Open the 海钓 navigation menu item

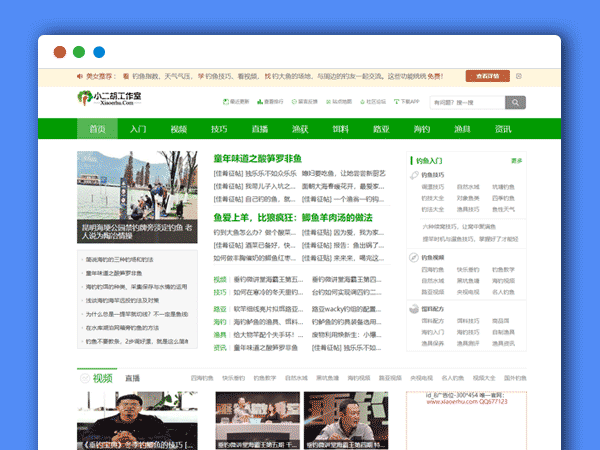coord(421,129)
